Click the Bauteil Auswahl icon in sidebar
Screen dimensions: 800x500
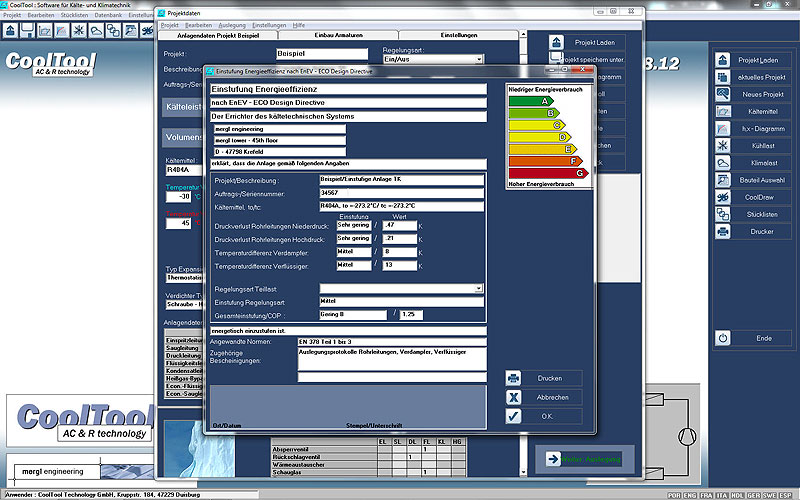[x=722, y=180]
